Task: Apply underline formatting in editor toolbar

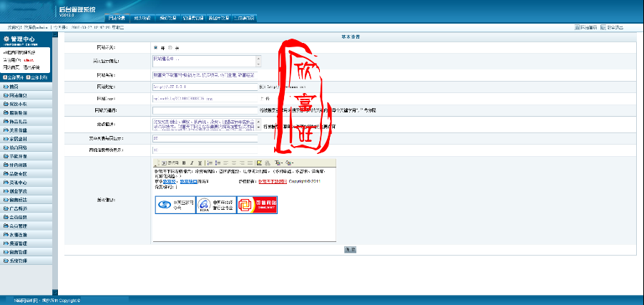Action: 200,163
